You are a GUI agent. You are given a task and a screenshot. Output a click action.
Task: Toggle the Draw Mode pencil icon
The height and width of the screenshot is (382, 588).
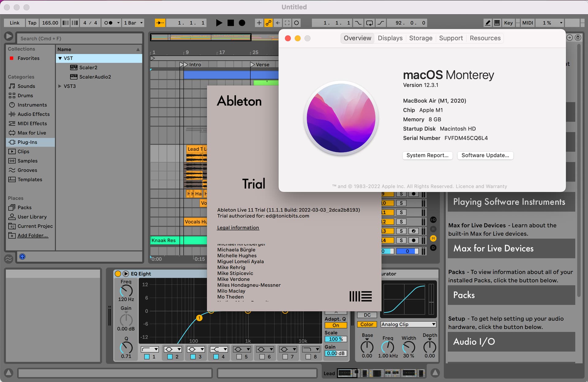488,23
